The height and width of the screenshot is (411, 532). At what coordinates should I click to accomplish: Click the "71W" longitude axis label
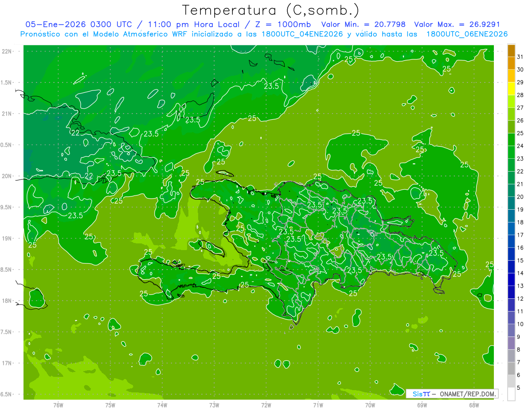click(x=318, y=405)
